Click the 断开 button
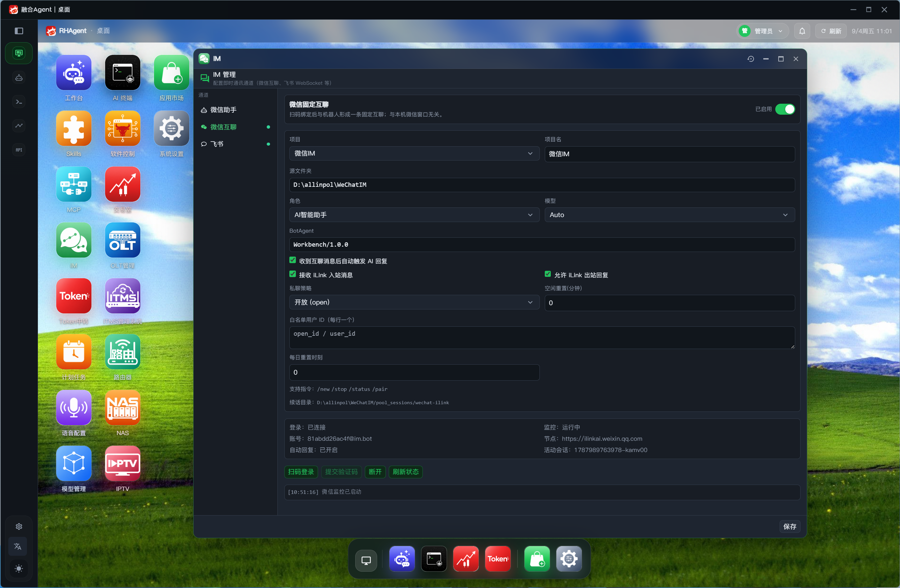This screenshot has height=588, width=900. pyautogui.click(x=375, y=472)
